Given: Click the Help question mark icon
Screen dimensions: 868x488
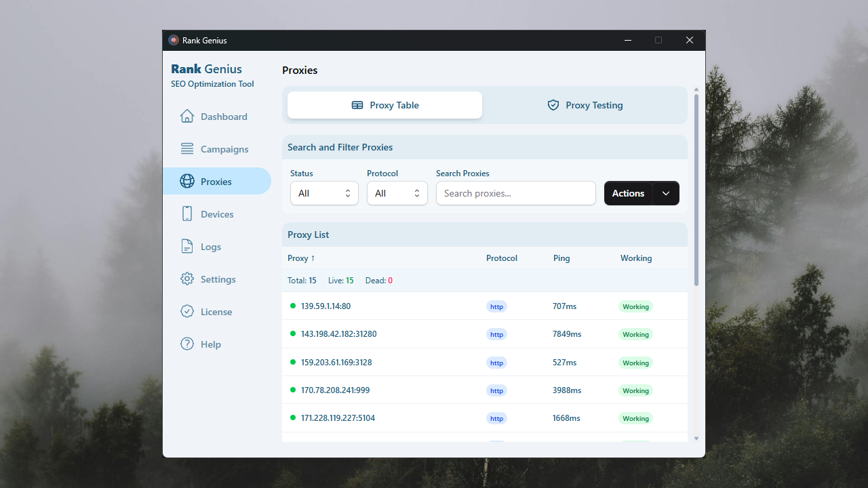Looking at the screenshot, I should click(187, 344).
